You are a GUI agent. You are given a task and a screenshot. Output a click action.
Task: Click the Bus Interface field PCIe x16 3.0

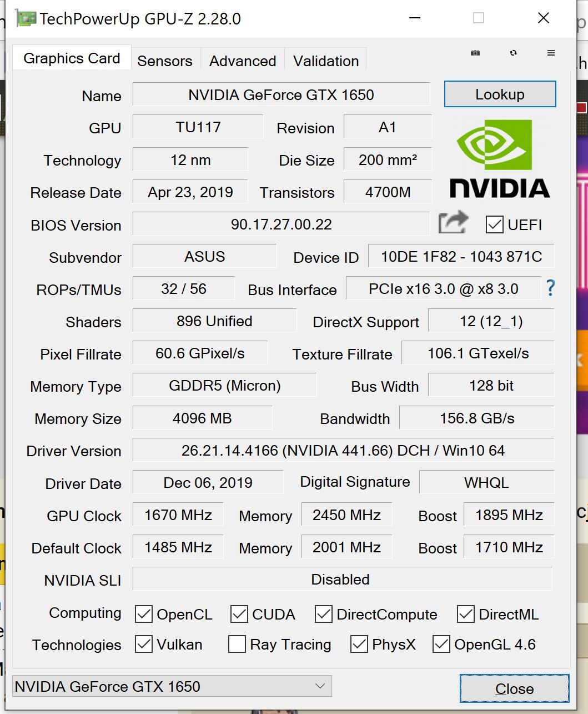pos(443,288)
